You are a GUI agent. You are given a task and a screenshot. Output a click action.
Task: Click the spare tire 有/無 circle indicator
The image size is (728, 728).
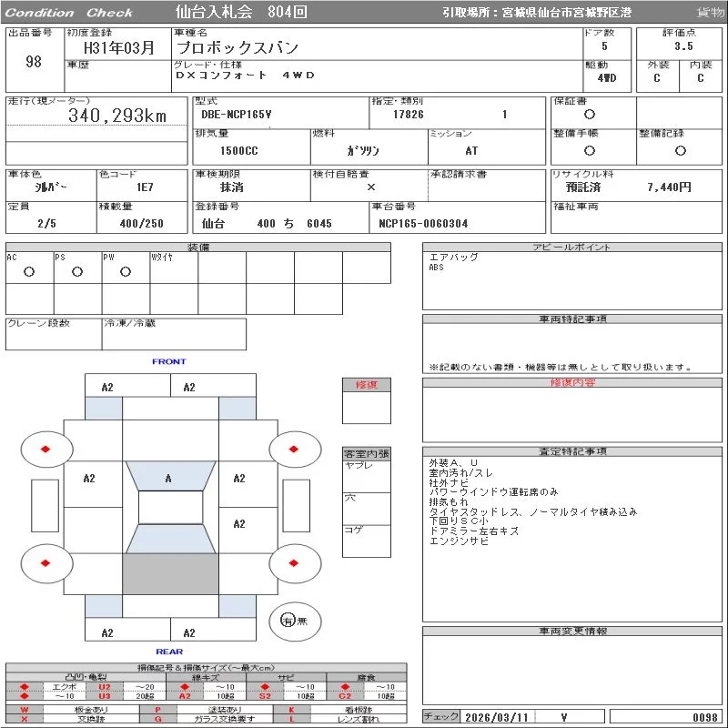(288, 622)
